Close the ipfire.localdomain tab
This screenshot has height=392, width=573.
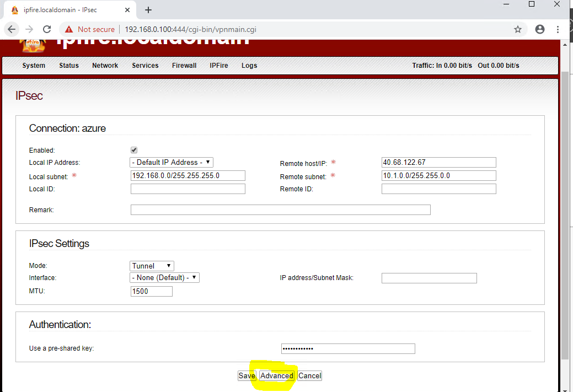click(x=127, y=10)
